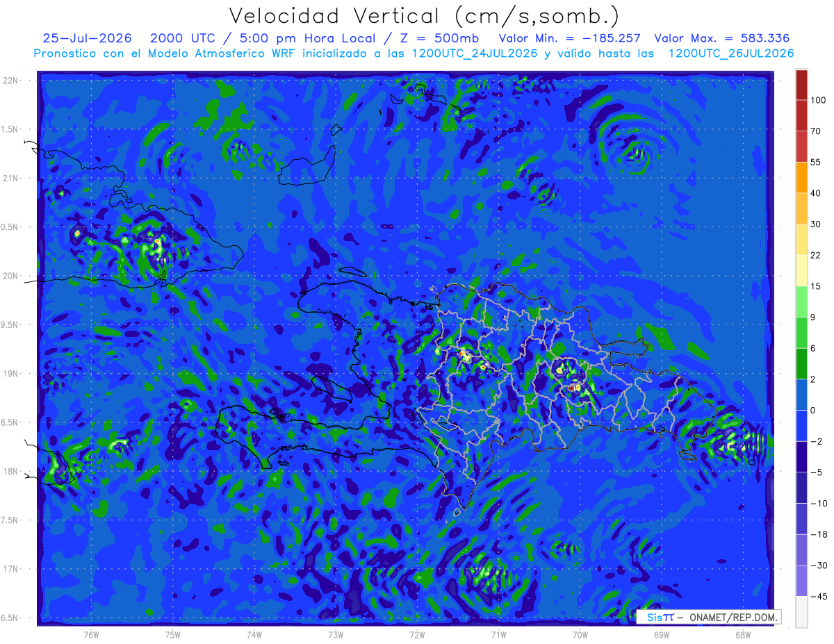Screen dimensions: 834x644
Task: Pick the colorbar swatch between 55 and 70
Action: click(x=801, y=147)
